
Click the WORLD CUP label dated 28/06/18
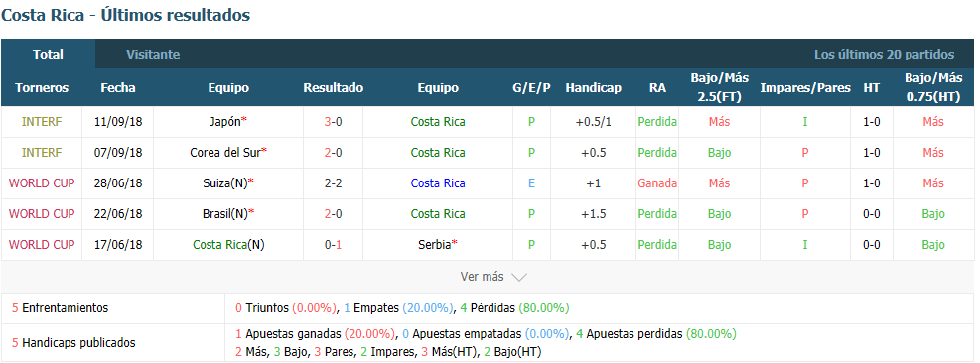coord(42,183)
